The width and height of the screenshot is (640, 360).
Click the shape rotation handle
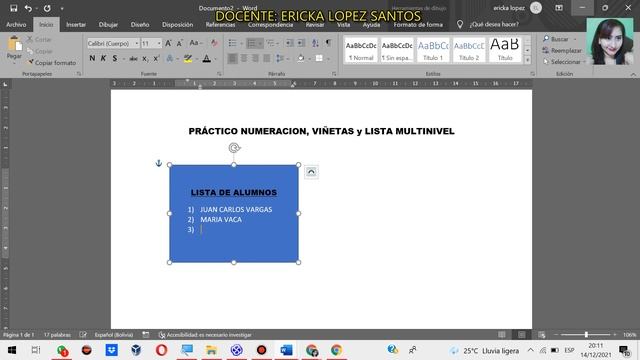point(234,148)
